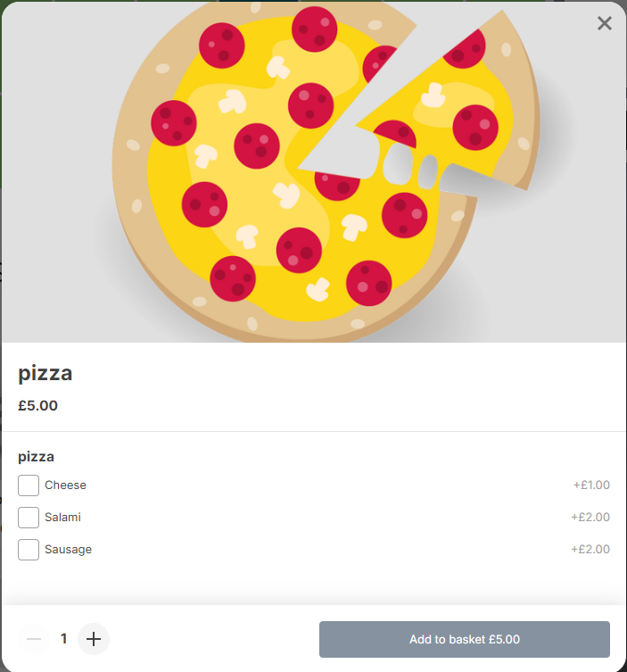Decrease the quantity with minus icon
The image size is (627, 672).
coord(34,639)
